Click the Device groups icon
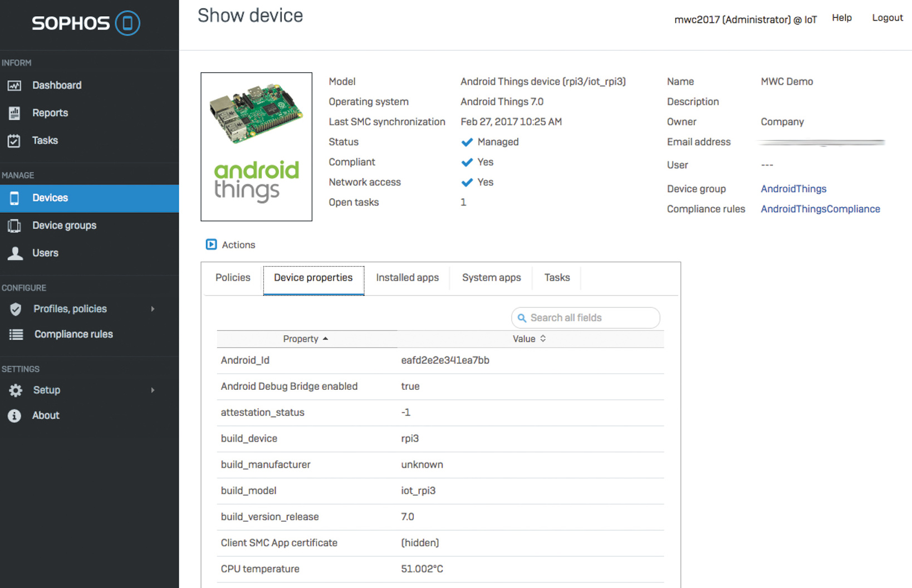This screenshot has height=588, width=912. coord(14,226)
